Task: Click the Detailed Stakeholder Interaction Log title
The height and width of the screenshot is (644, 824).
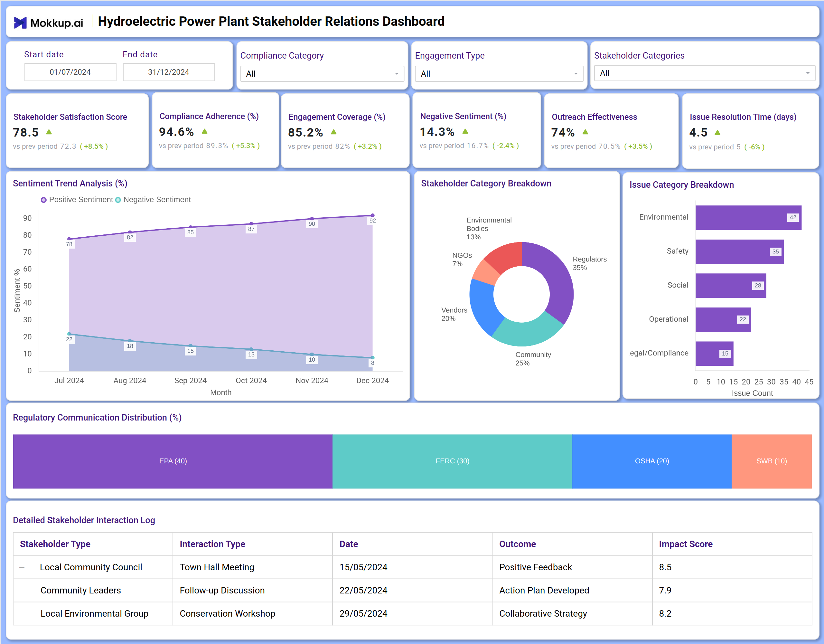Action: click(x=84, y=520)
